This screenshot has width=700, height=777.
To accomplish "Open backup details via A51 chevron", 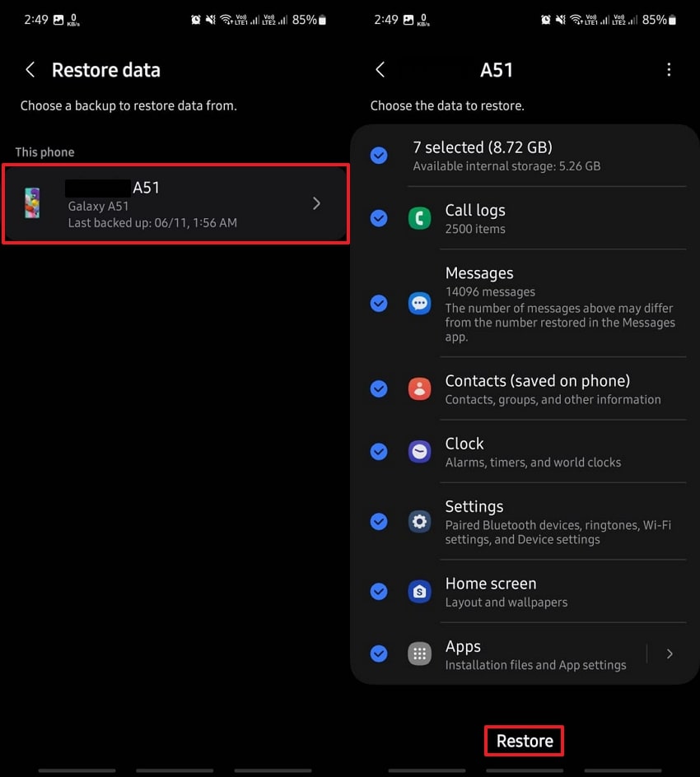I will coord(316,203).
